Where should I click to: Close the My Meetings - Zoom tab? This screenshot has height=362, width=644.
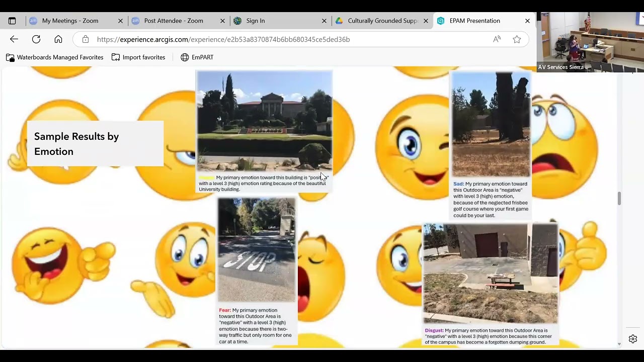coord(120,21)
